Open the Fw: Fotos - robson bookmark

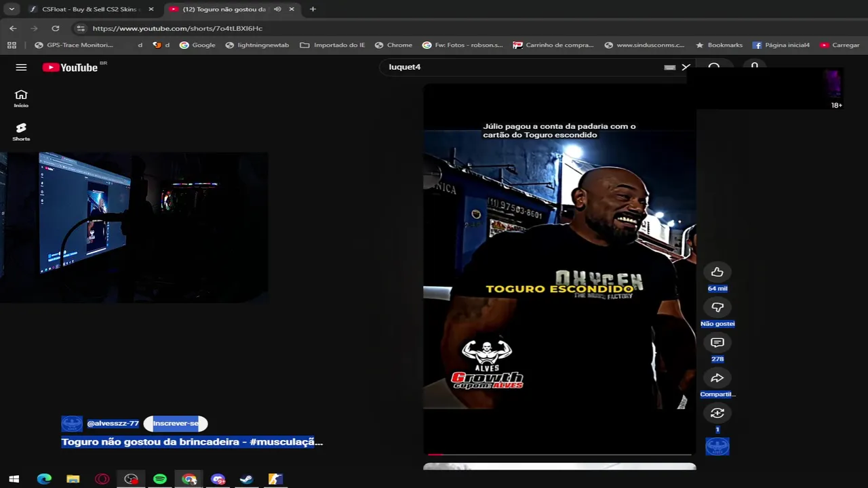(462, 45)
